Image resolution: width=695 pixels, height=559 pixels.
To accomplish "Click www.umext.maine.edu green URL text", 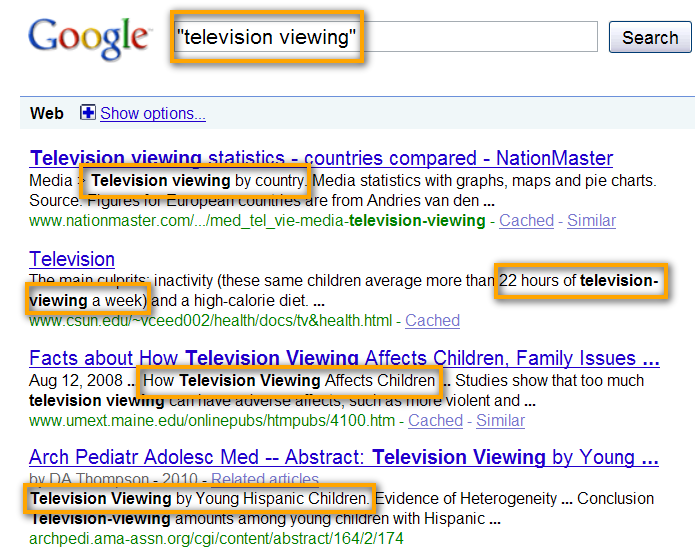I will click(x=212, y=420).
